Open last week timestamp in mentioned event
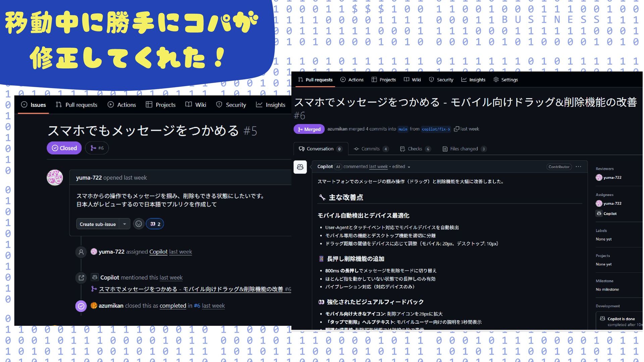Viewport: 644px width, 362px height. pyautogui.click(x=171, y=278)
